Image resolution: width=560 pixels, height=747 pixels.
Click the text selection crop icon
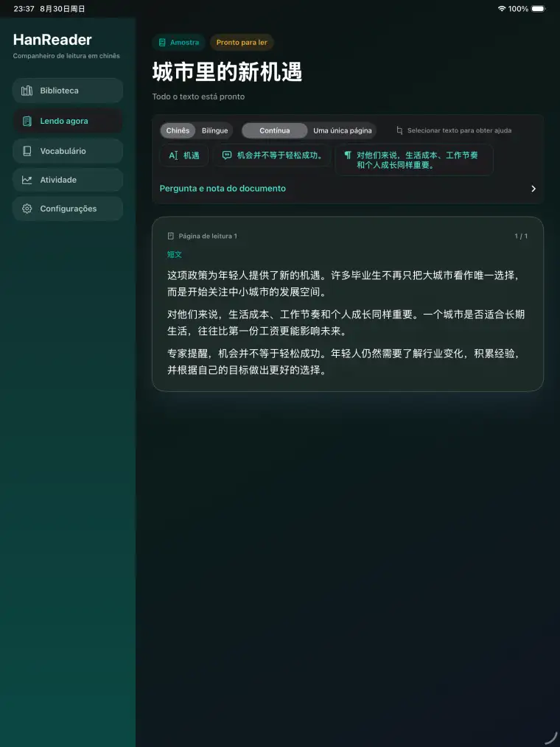[x=399, y=130]
